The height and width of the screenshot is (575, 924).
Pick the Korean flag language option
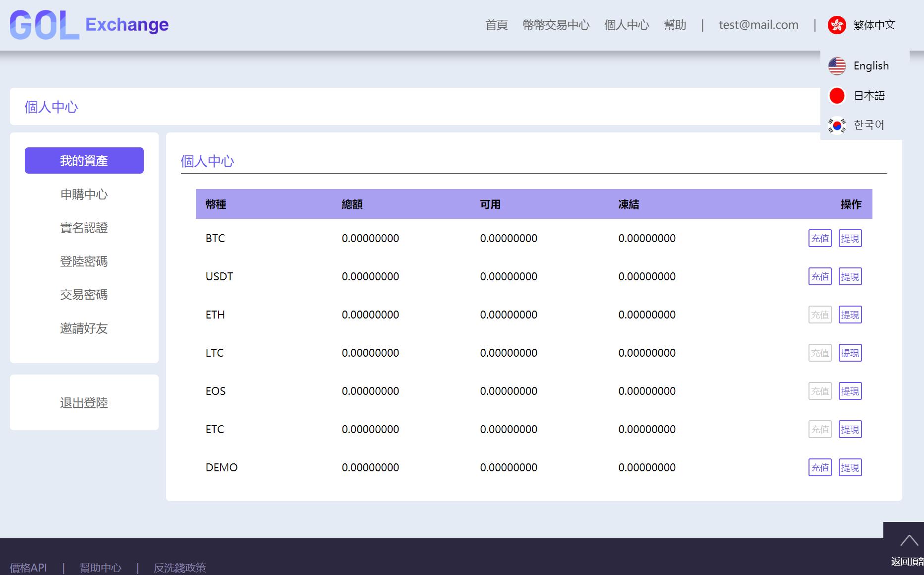point(837,125)
